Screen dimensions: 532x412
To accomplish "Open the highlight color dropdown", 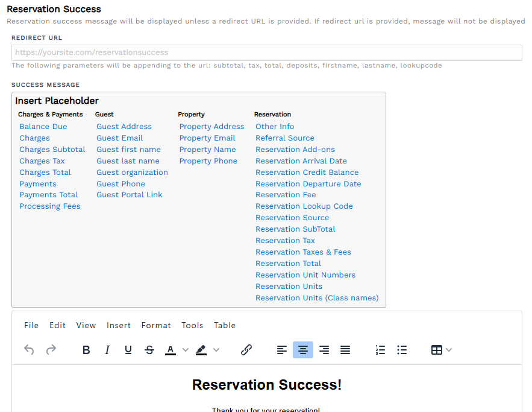I will pyautogui.click(x=216, y=350).
